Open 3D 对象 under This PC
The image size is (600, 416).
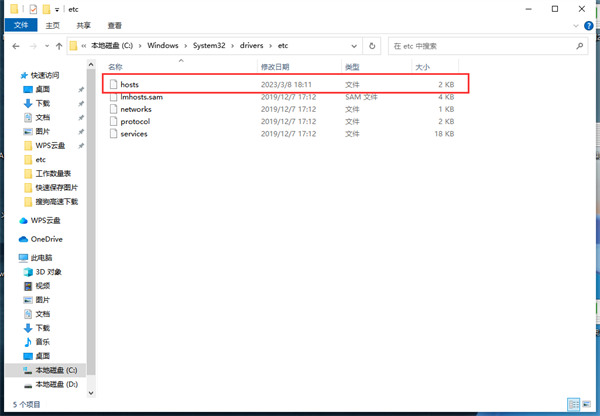point(48,272)
